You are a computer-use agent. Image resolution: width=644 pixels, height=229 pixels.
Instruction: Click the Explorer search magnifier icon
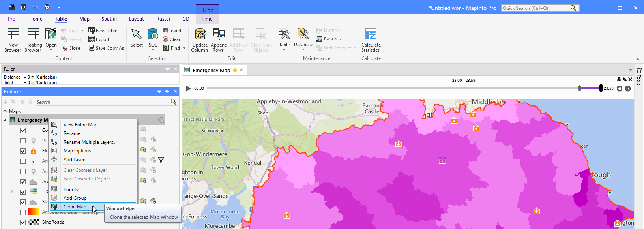coord(173,102)
